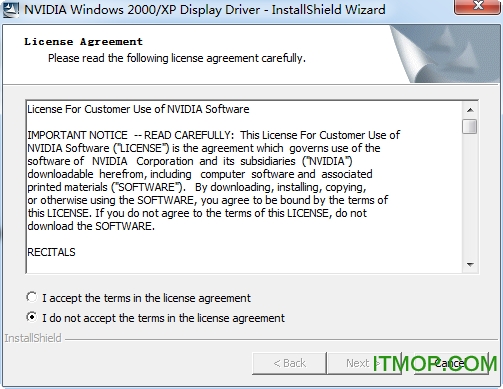Close the InstallShield Wizard window
Viewport: 503px width, 389px height.
[x=478, y=6]
